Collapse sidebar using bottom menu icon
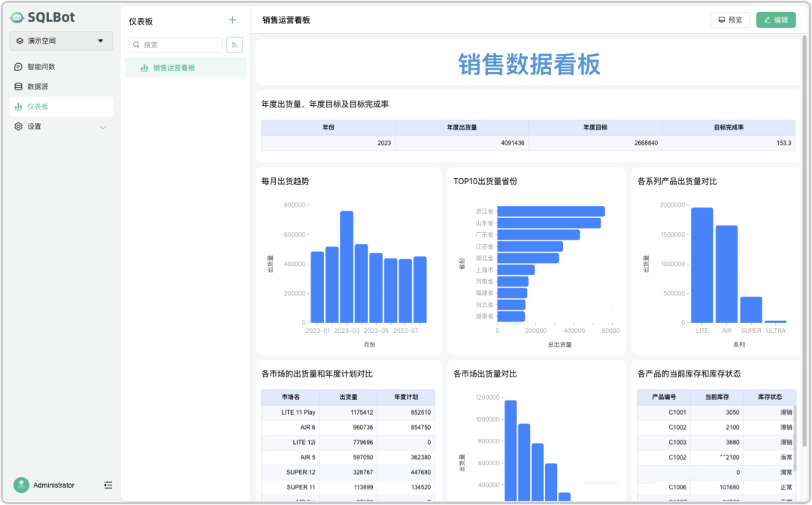 tap(108, 485)
